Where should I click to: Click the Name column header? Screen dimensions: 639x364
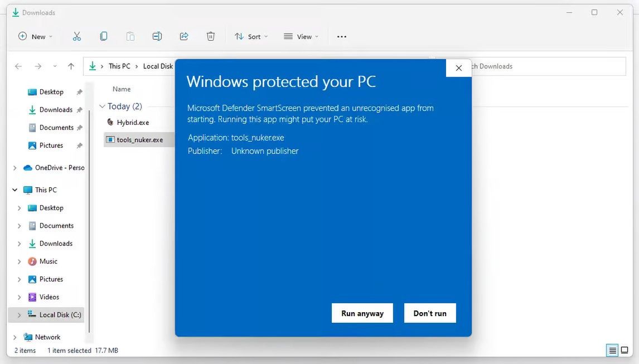[x=122, y=89]
